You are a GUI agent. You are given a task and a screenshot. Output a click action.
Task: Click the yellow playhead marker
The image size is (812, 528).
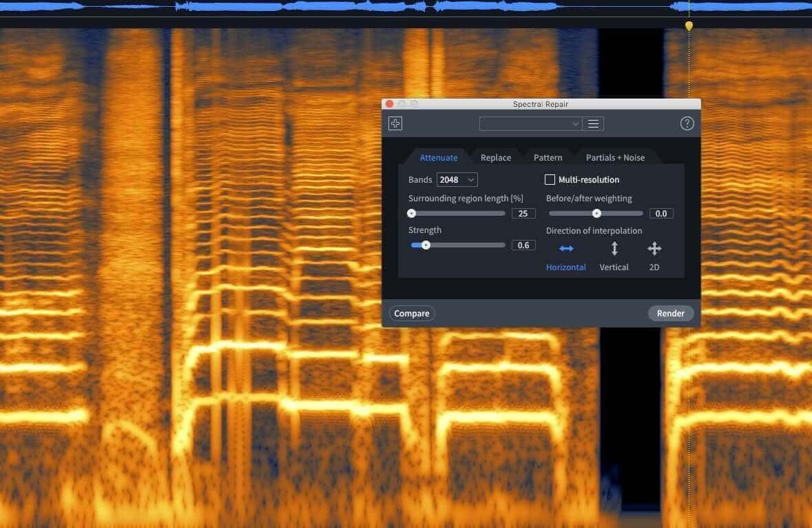point(689,26)
